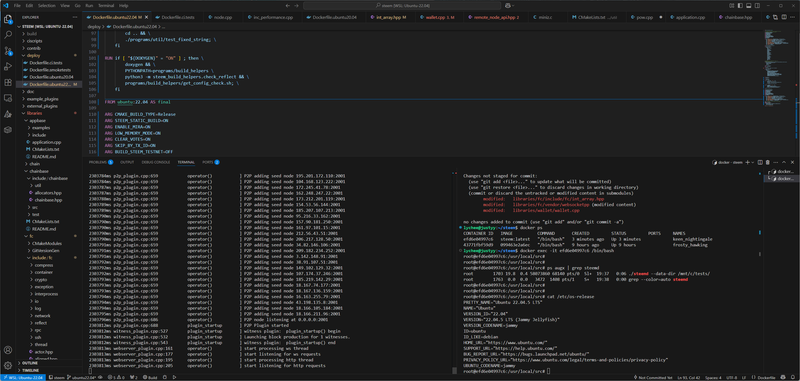Switch to the wallet.cpp editor tab

point(439,17)
